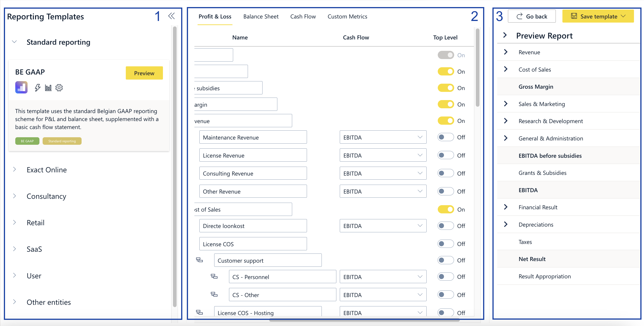The image size is (644, 326).
Task: Turn off Top Level for Cost of Sales
Action: (x=445, y=209)
